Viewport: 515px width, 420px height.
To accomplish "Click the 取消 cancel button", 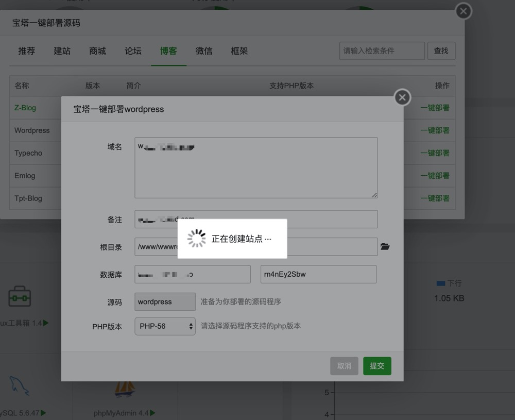I will pyautogui.click(x=344, y=366).
